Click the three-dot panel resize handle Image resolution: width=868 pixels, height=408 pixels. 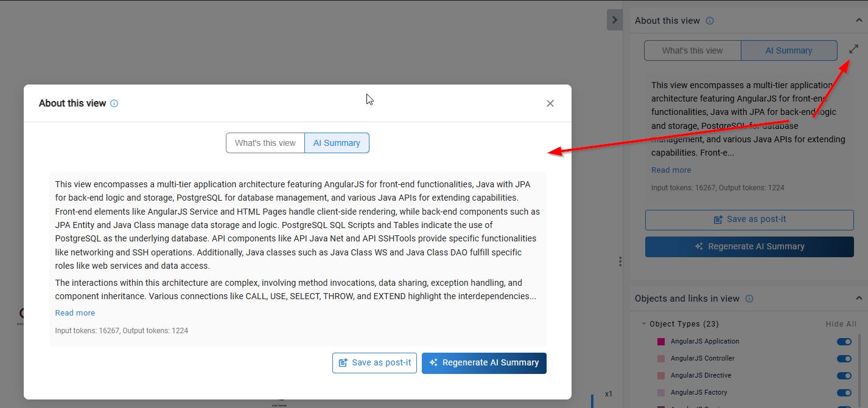pyautogui.click(x=620, y=261)
